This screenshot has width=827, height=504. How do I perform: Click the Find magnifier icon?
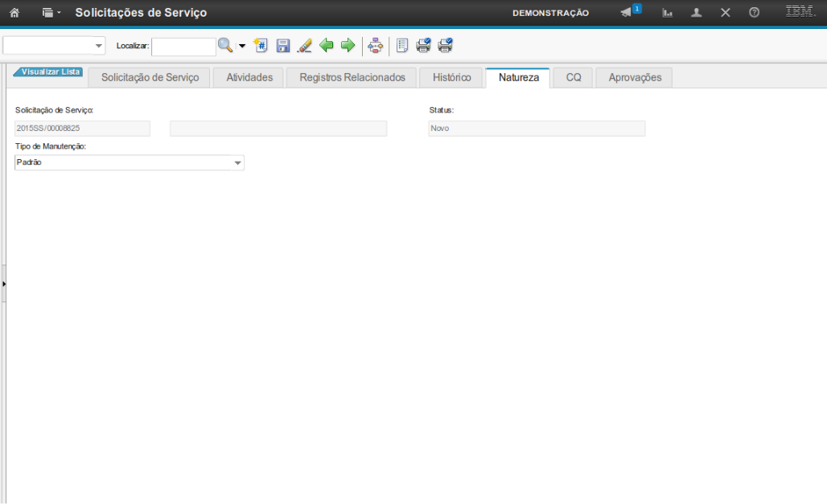pyautogui.click(x=225, y=46)
